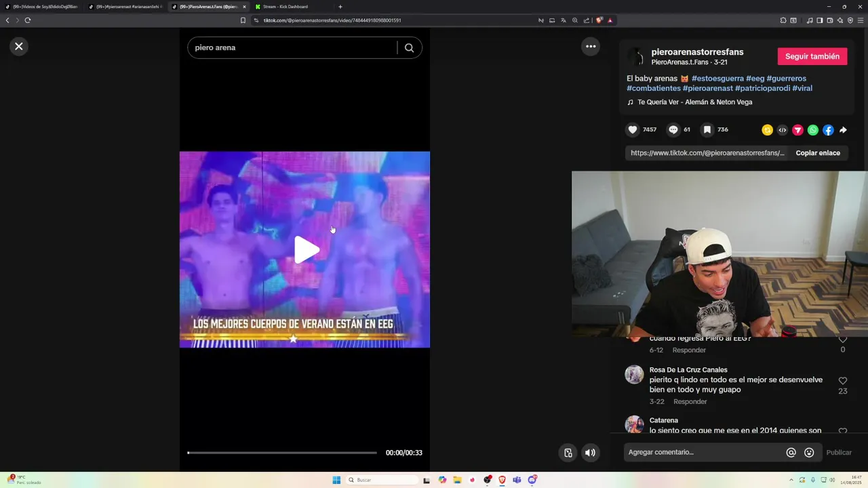Open the #eeg hashtag
Image resolution: width=868 pixels, height=488 pixels.
(x=755, y=79)
